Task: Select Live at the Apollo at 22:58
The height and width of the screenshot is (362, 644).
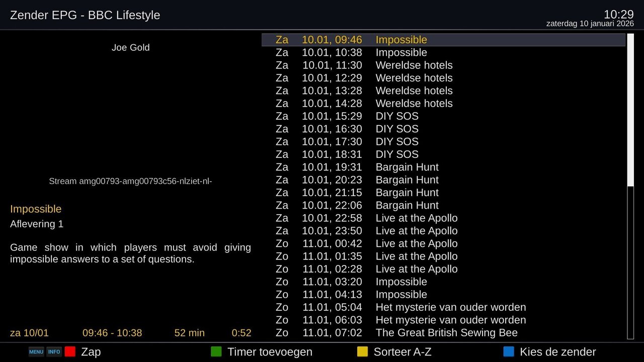Action: pos(443,218)
